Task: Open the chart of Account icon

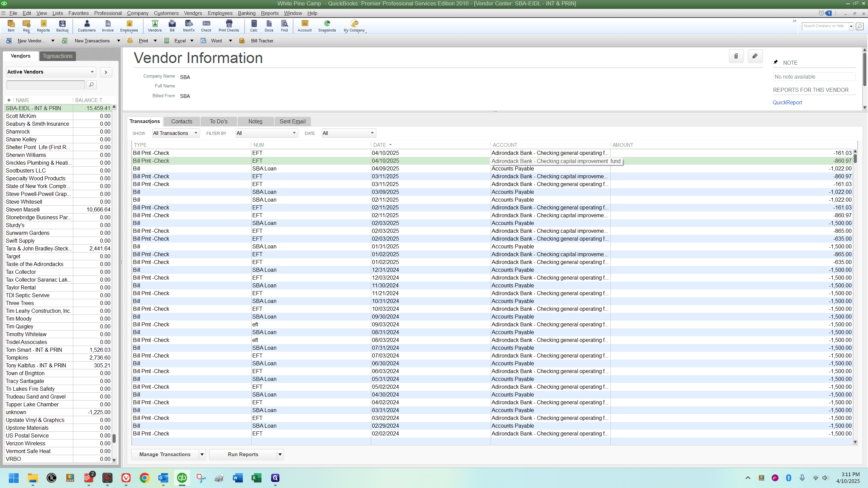Action: click(305, 26)
